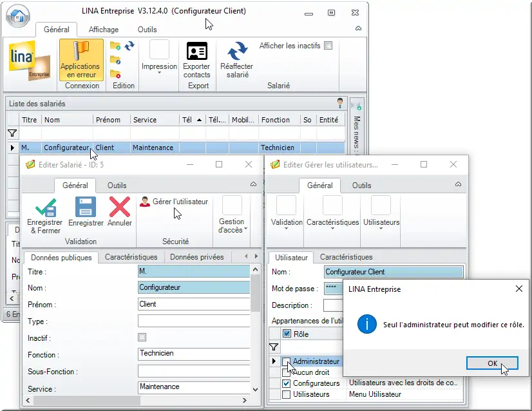
Task: Click the Exporter contacts card icon
Action: pos(197,51)
